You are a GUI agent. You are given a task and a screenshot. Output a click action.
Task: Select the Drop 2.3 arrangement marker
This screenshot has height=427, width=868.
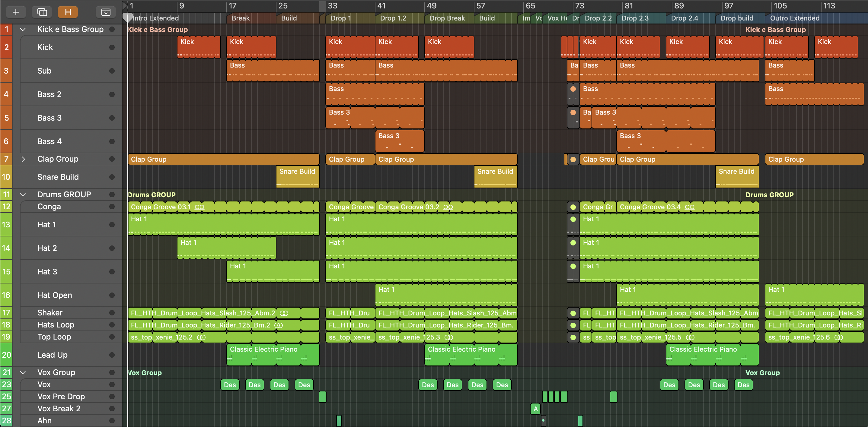tap(641, 18)
